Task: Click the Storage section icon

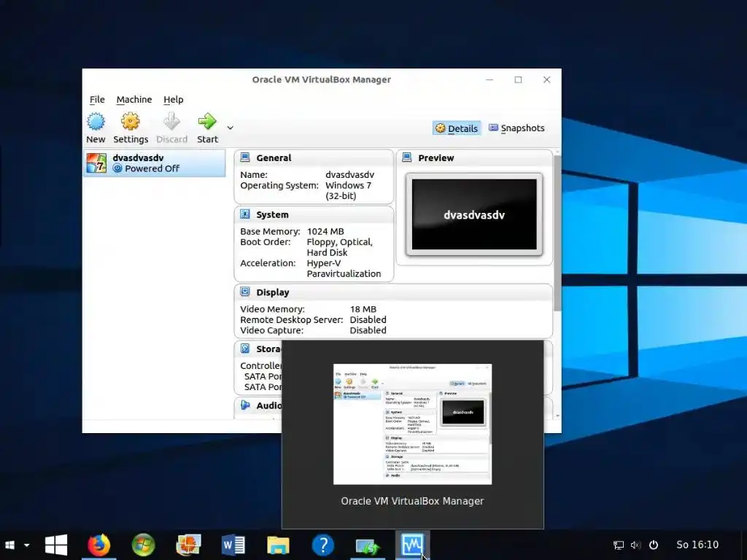Action: click(x=245, y=348)
